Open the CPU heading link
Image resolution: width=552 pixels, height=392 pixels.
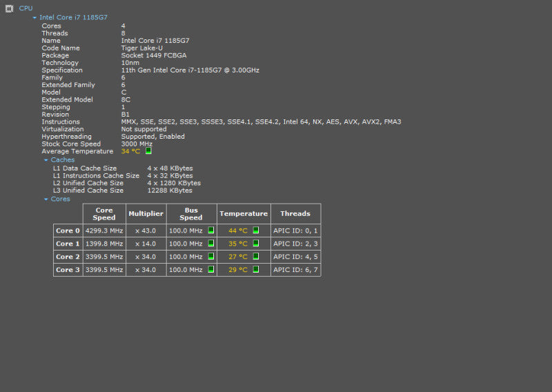pyautogui.click(x=26, y=8)
